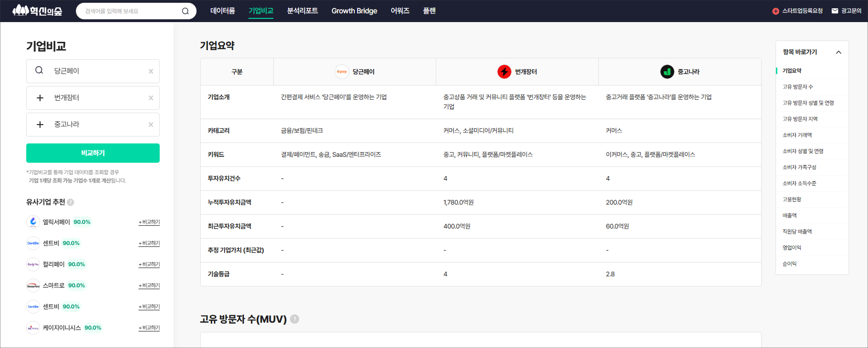Click the 혁신의숲 logo
Image resolution: width=868 pixels, height=348 pixels.
click(37, 11)
